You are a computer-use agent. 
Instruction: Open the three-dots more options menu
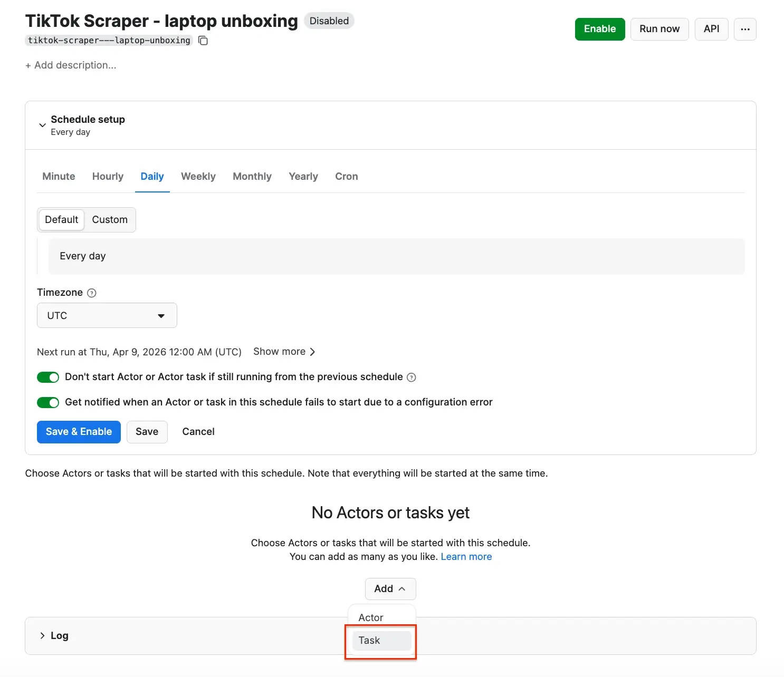point(745,29)
